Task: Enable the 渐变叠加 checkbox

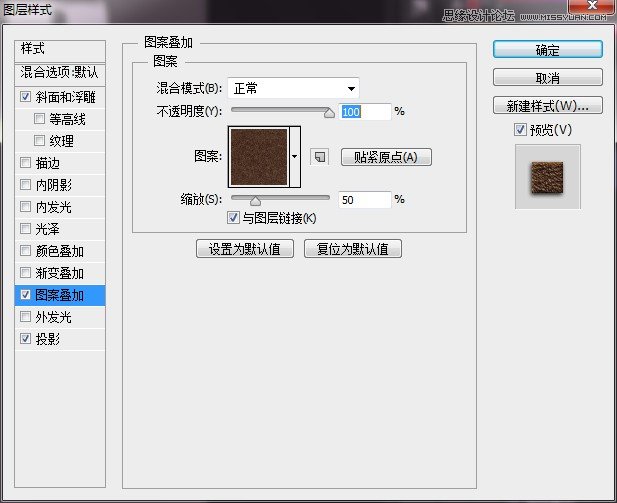Action: [26, 272]
